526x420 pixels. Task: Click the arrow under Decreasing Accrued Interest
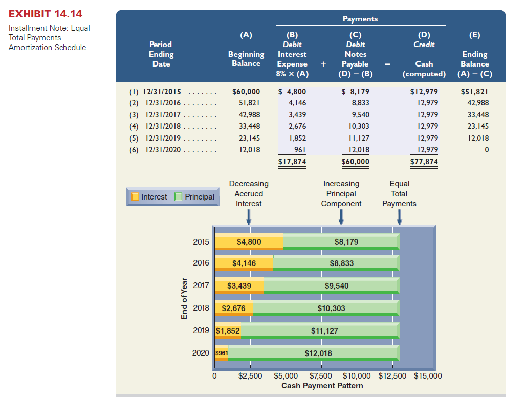[x=249, y=218]
